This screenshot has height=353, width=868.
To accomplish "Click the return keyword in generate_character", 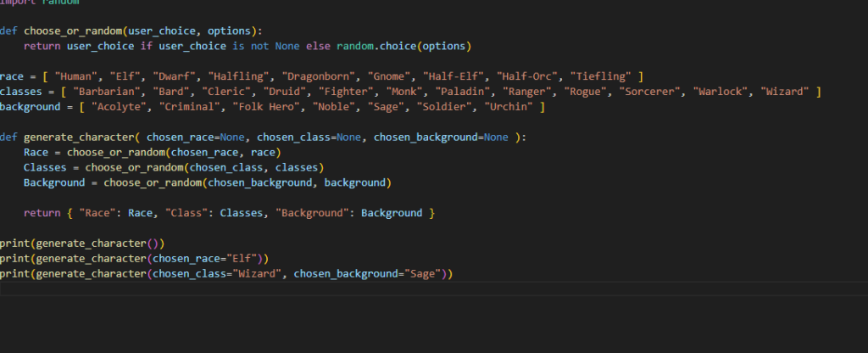I will click(x=42, y=213).
